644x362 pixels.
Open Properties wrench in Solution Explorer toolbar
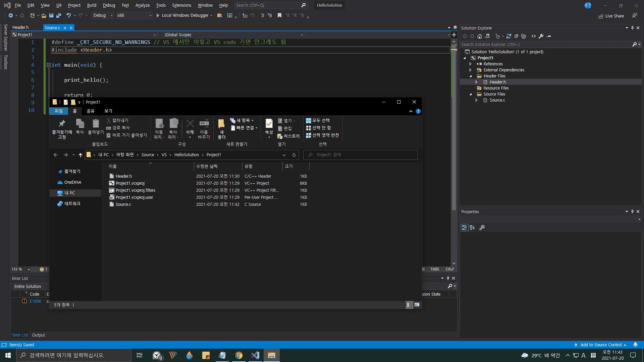point(541,36)
